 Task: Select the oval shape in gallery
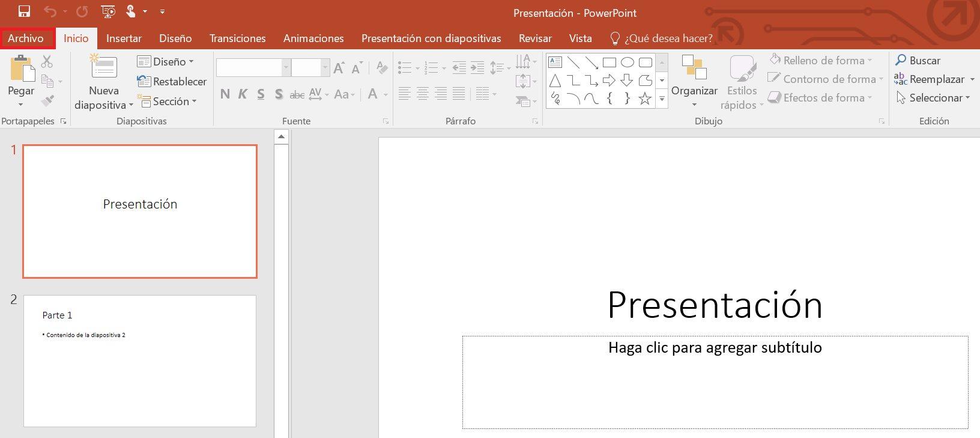[x=628, y=62]
